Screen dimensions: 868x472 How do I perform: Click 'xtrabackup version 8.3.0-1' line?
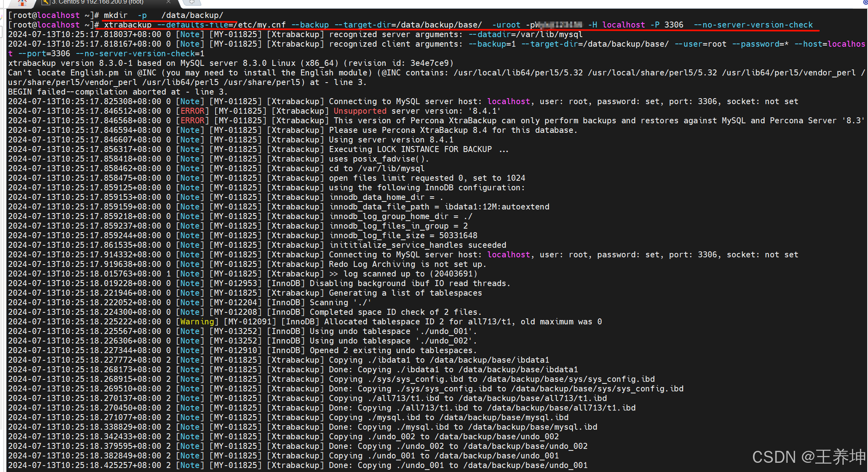[x=230, y=63]
